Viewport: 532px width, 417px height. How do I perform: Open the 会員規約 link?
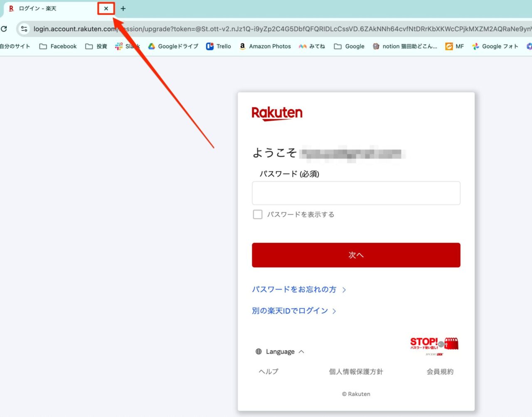pos(440,371)
